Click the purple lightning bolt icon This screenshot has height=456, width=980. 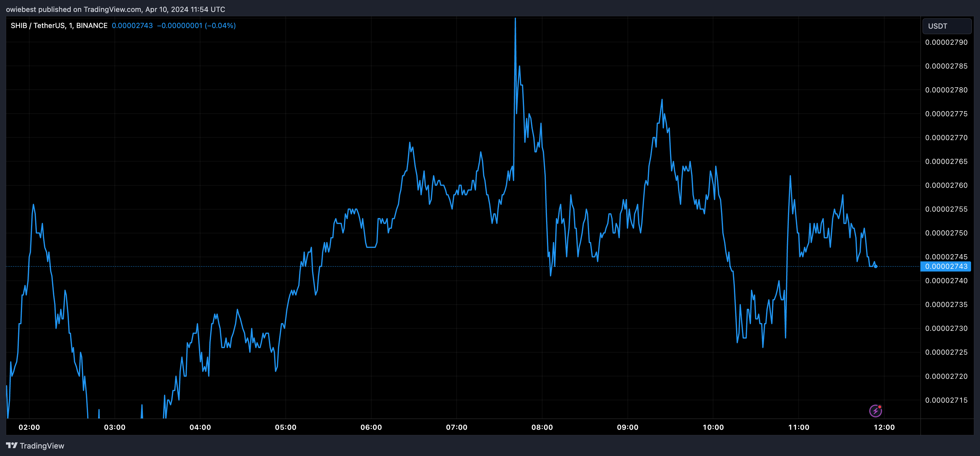875,411
